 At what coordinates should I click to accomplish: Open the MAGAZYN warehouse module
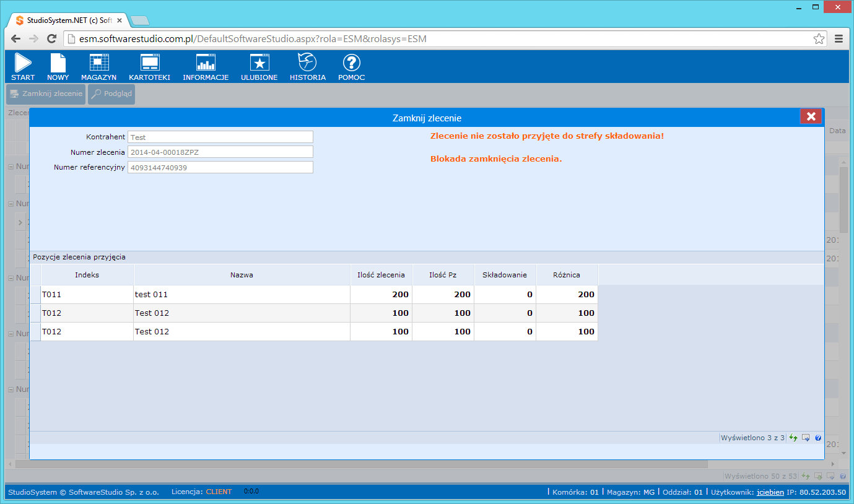click(98, 66)
